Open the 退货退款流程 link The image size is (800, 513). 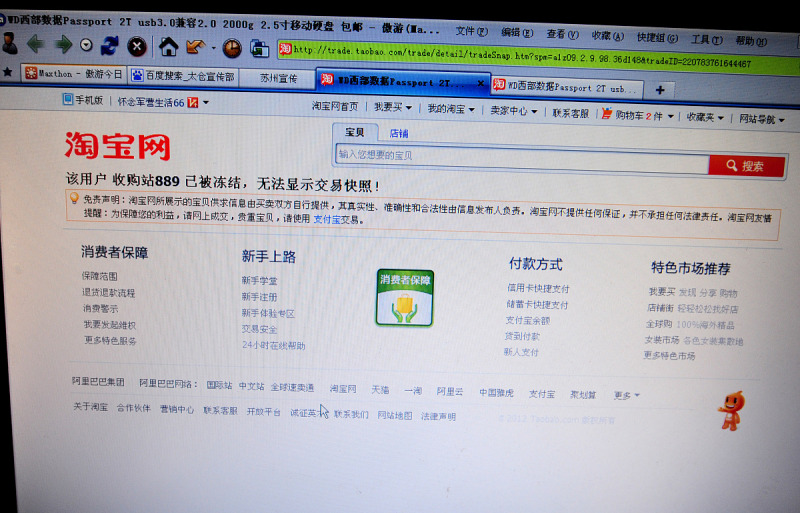(108, 292)
